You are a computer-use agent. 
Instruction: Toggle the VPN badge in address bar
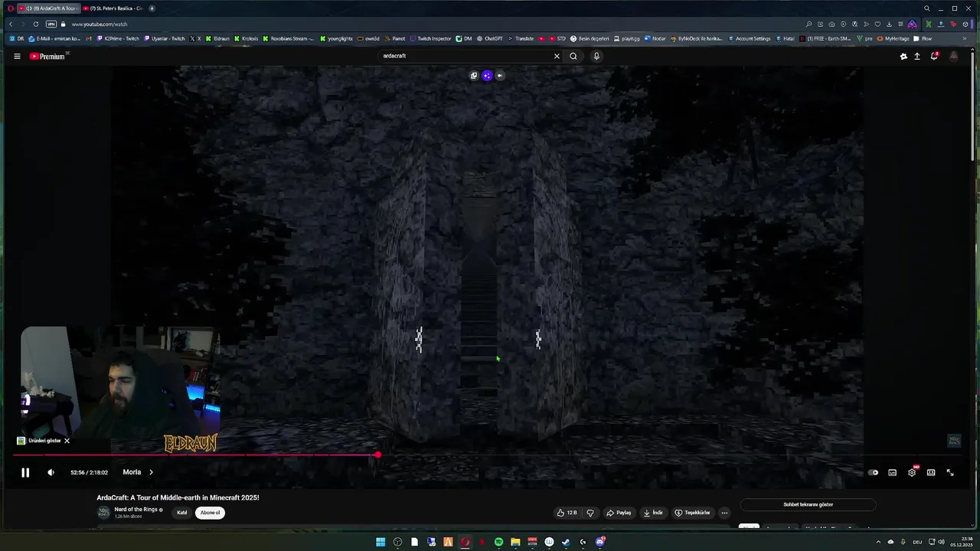pyautogui.click(x=51, y=24)
